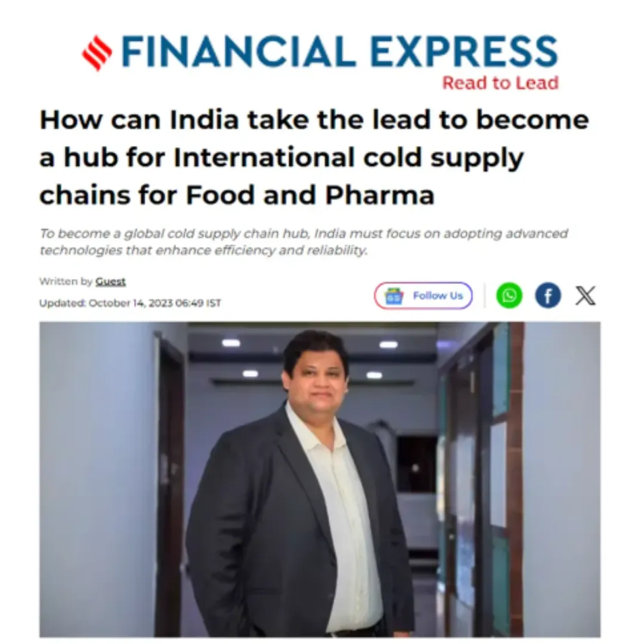The image size is (644, 644).
Task: Share the article via WhatsApp icon
Action: pyautogui.click(x=509, y=295)
